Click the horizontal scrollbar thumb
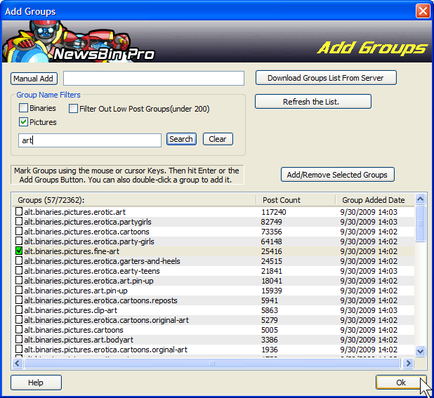Image resolution: width=434 pixels, height=398 pixels. tap(212, 363)
